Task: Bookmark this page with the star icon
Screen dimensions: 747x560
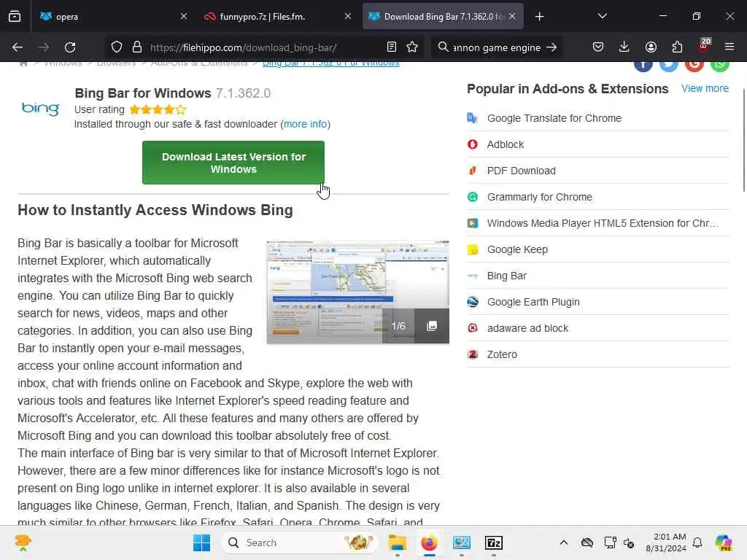Action: pyautogui.click(x=412, y=47)
